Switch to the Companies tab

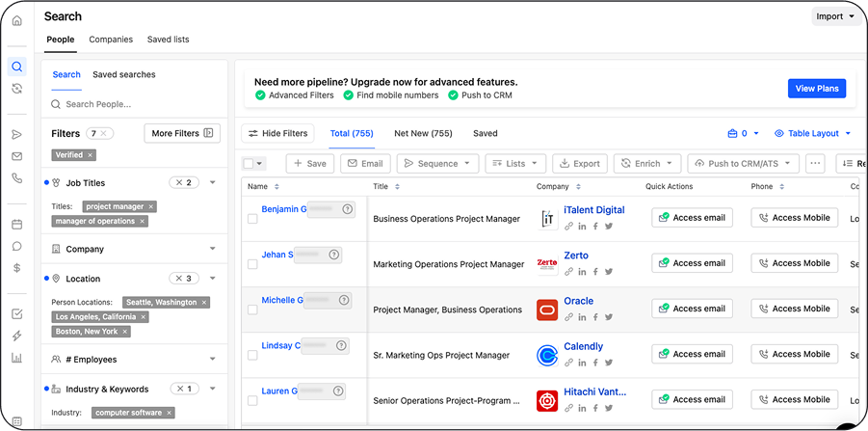click(x=111, y=40)
